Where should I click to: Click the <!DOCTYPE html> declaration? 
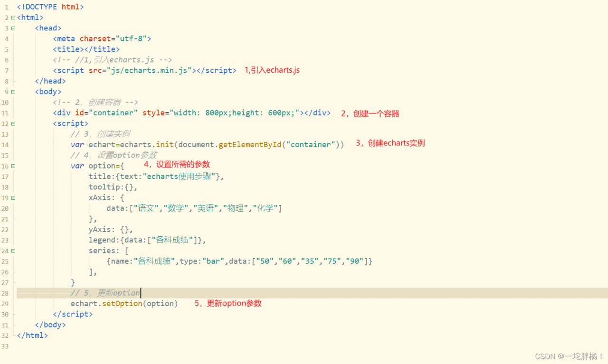pyautogui.click(x=50, y=7)
